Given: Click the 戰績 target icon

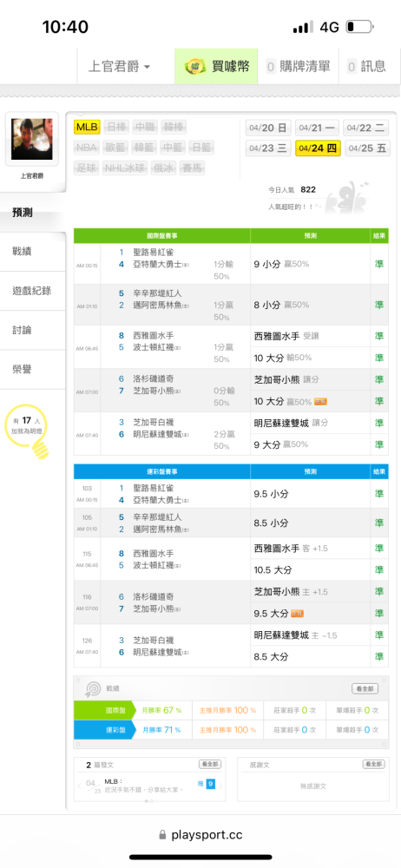Looking at the screenshot, I should 91,688.
